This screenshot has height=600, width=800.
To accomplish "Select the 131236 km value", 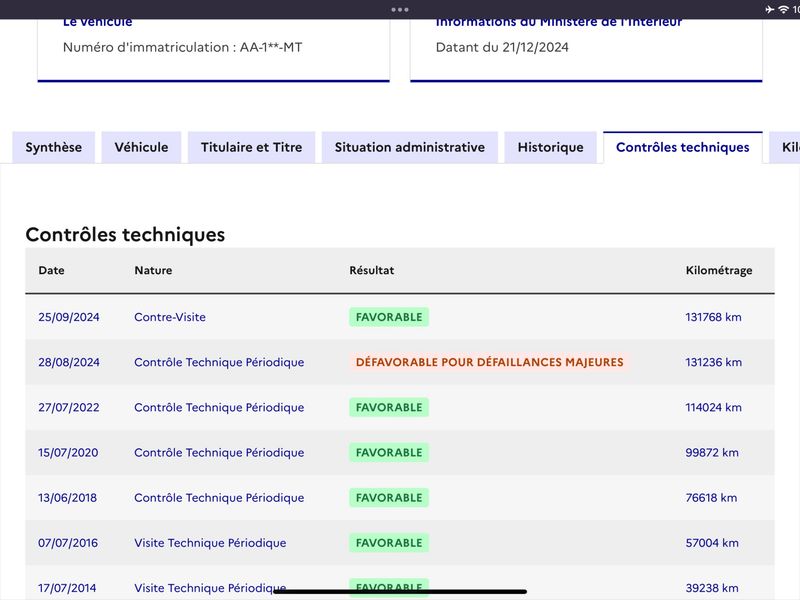I will [x=713, y=362].
